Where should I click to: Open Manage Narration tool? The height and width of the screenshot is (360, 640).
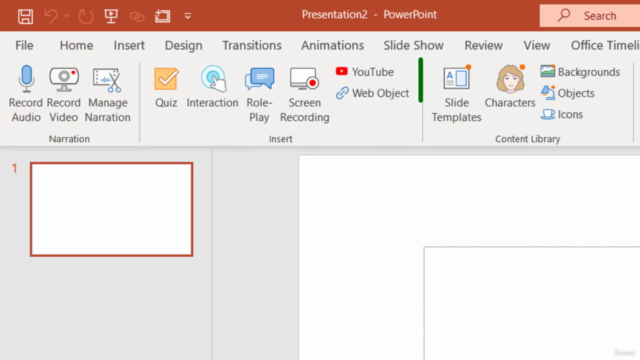[107, 94]
